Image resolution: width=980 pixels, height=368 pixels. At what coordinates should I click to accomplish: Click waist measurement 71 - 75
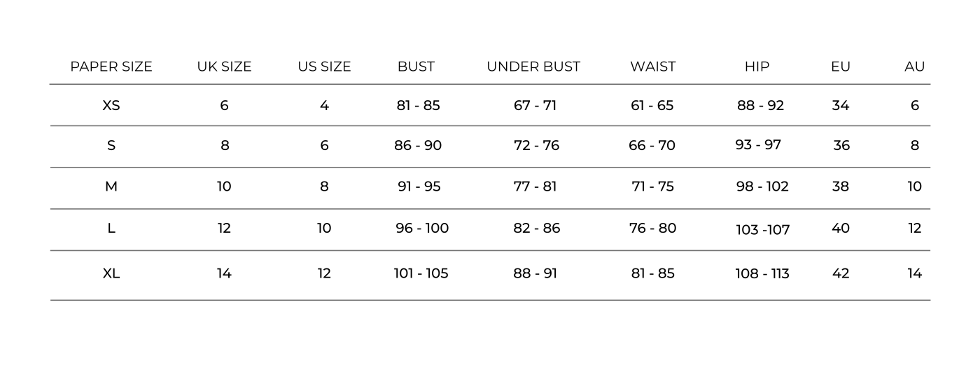652,186
